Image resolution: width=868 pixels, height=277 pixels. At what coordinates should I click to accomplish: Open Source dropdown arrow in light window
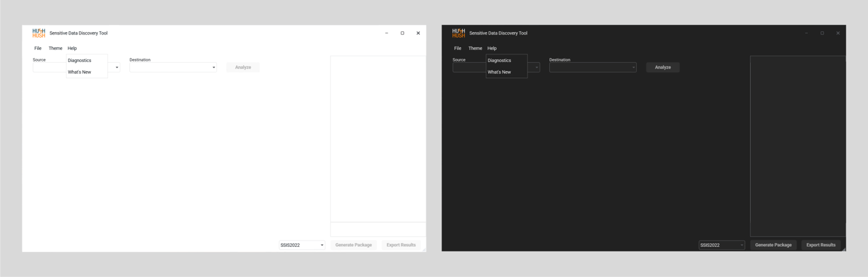(x=117, y=68)
